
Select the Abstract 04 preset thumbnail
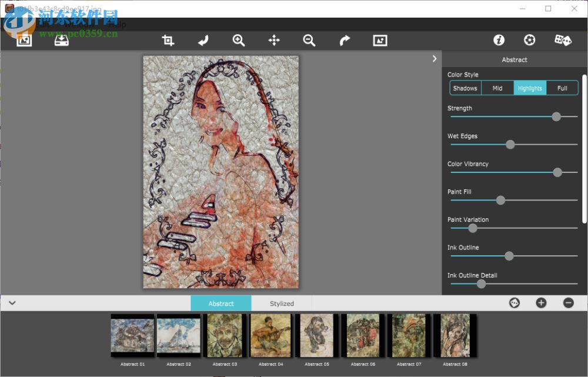(x=270, y=335)
